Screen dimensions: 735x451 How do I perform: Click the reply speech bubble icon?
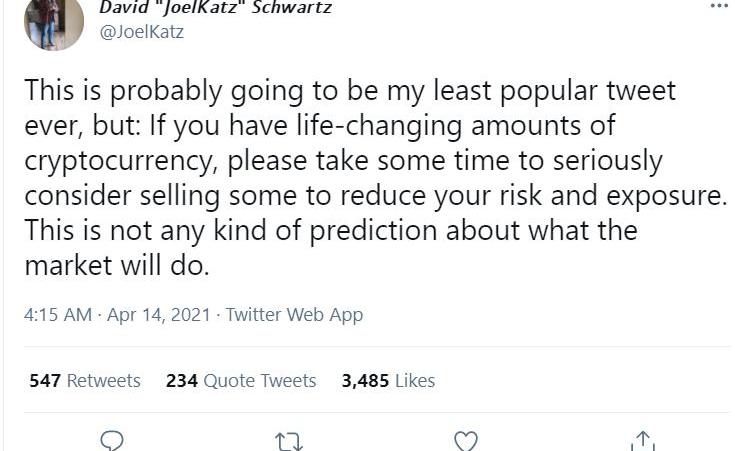114,440
